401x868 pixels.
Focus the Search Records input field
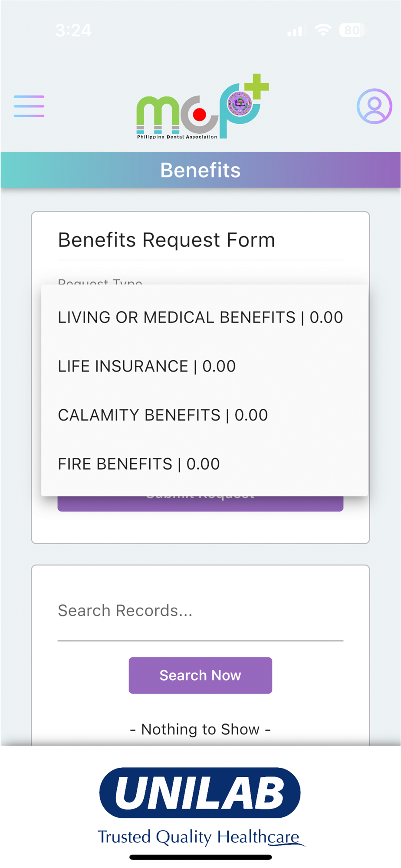coord(200,611)
